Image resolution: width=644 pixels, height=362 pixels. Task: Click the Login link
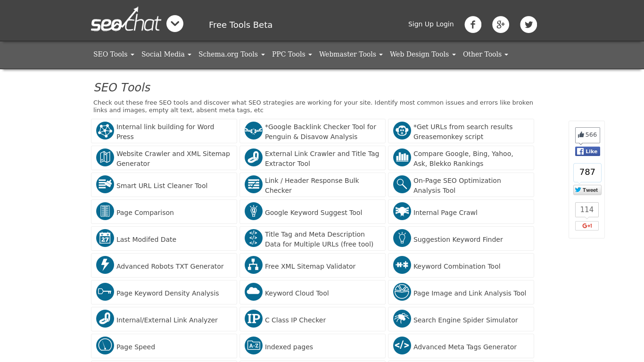(x=445, y=24)
